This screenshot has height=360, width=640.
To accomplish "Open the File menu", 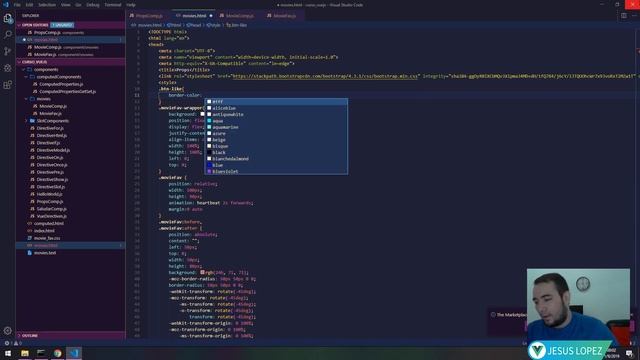I will pyautogui.click(x=17, y=5).
